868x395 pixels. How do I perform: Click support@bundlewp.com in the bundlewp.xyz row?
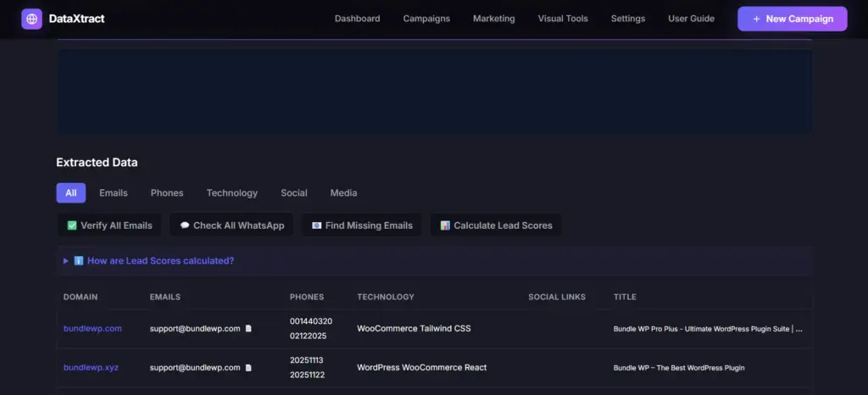[x=195, y=367]
